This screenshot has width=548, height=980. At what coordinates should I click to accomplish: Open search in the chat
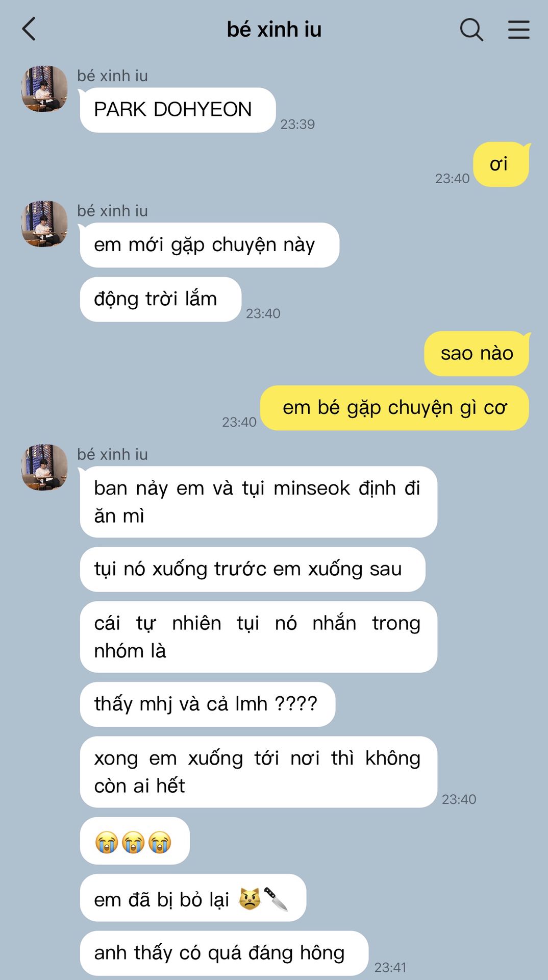coord(471,29)
